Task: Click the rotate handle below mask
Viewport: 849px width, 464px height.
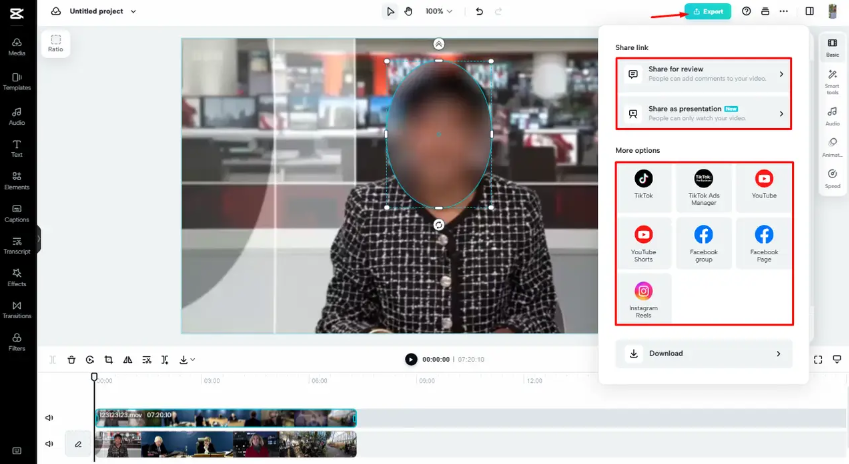Action: tap(439, 225)
